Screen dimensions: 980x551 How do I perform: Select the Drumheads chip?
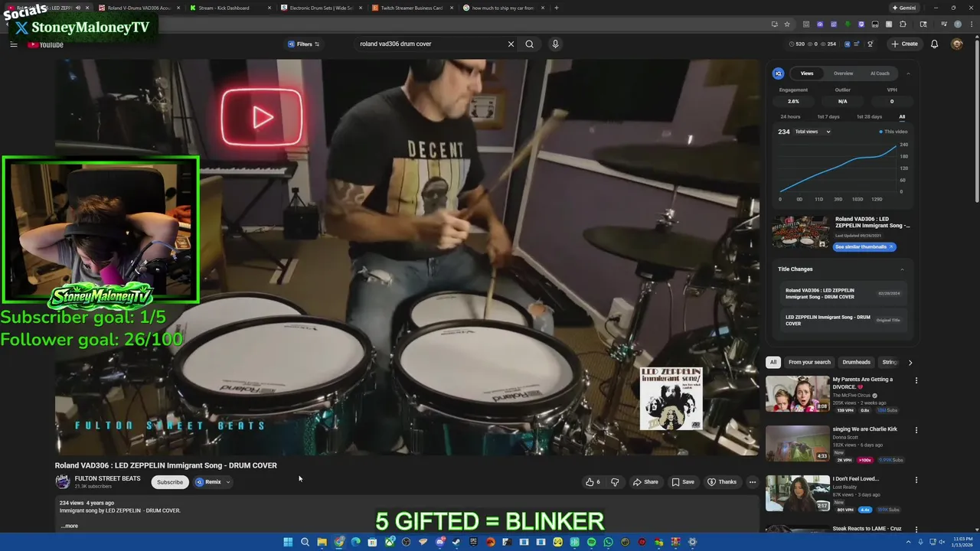pos(856,362)
